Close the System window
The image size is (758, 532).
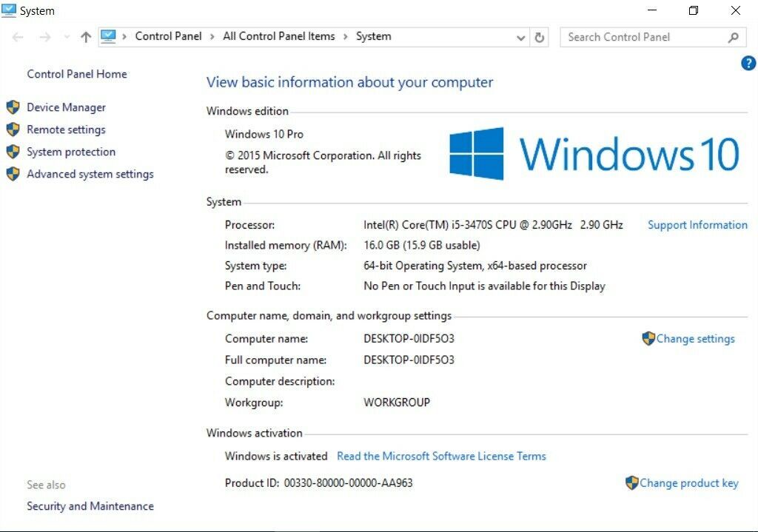coord(736,10)
